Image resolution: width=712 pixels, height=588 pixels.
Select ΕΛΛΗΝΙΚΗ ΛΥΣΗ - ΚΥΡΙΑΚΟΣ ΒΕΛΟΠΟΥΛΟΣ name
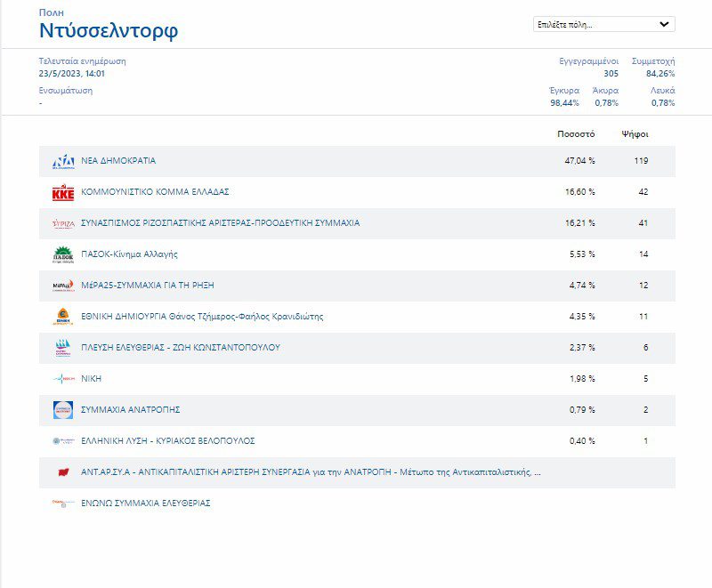click(168, 440)
